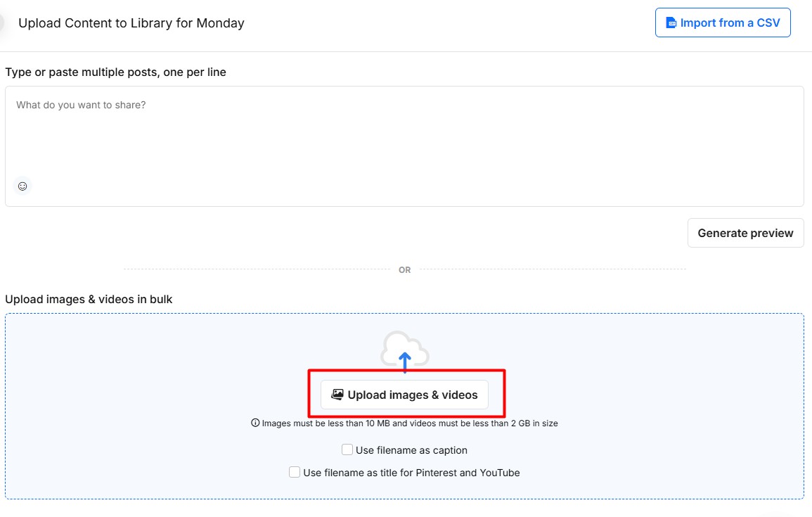Click the blue arrow inside the cloud graphic
This screenshot has height=517, width=812.
pyautogui.click(x=405, y=359)
